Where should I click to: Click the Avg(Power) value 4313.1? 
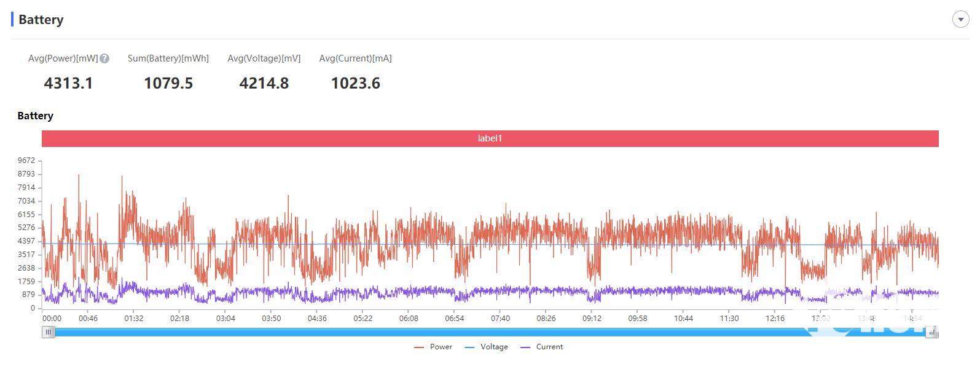click(x=68, y=83)
